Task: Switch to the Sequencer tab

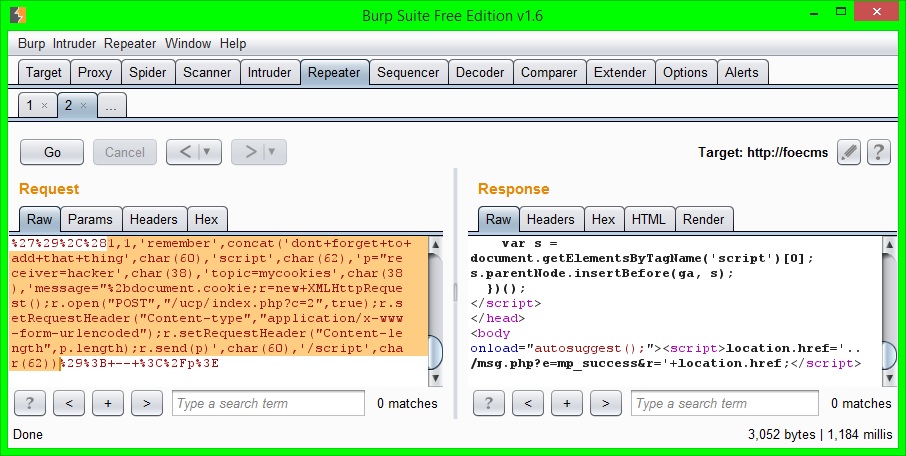Action: [409, 72]
